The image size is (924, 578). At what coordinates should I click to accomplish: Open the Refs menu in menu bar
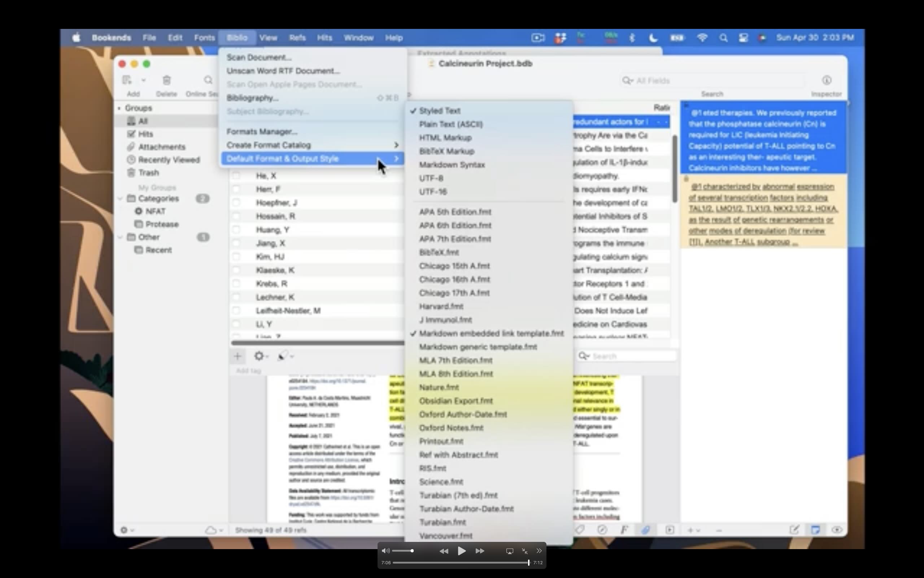(x=297, y=38)
